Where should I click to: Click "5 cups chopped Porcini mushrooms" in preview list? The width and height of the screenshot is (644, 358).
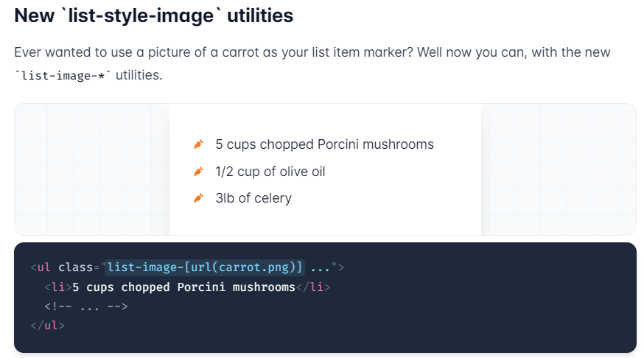click(324, 144)
